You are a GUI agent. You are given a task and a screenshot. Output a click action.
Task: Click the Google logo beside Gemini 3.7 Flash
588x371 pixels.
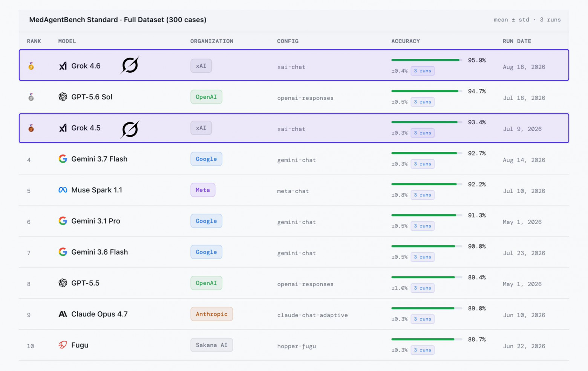(63, 159)
